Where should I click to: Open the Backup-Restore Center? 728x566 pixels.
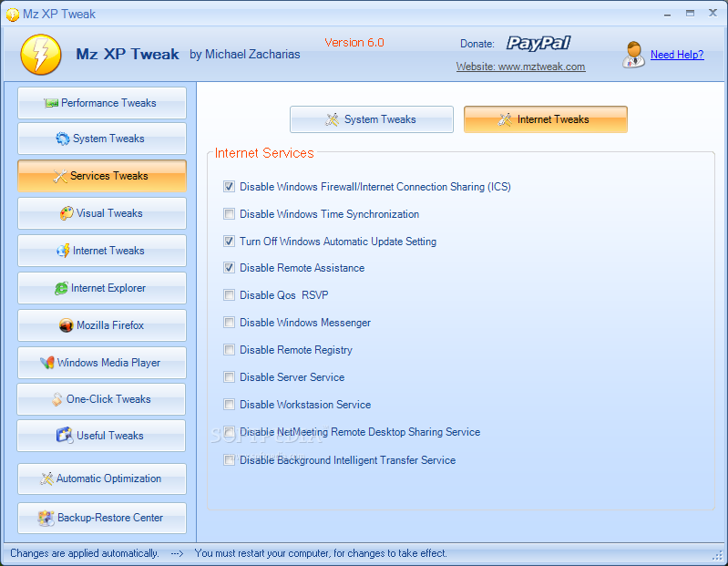[102, 518]
